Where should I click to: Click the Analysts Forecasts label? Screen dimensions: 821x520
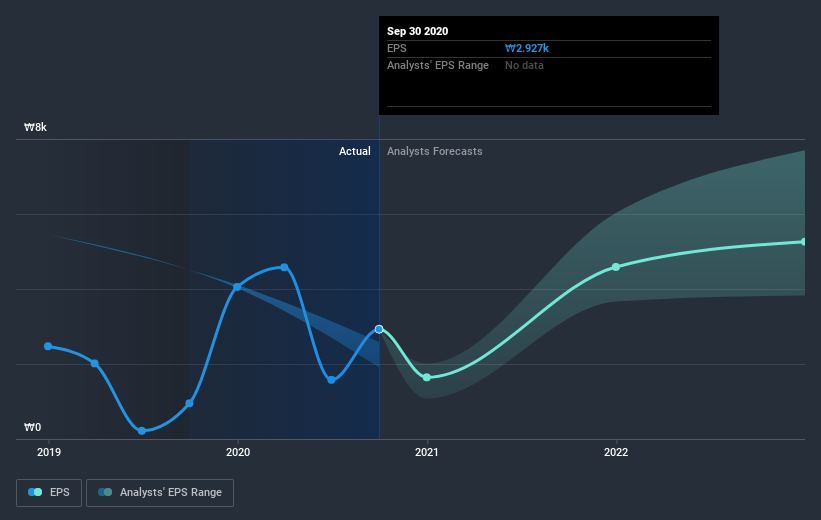pos(435,151)
